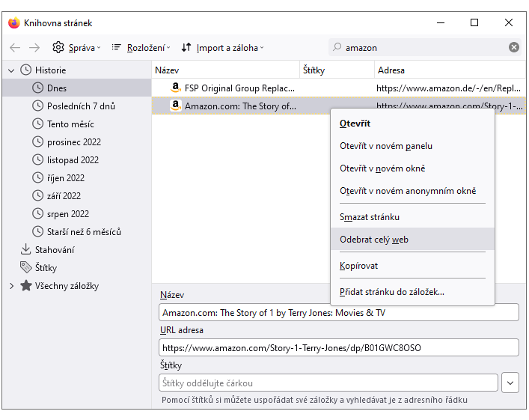
Task: Click the Název text field
Action: [339, 313]
